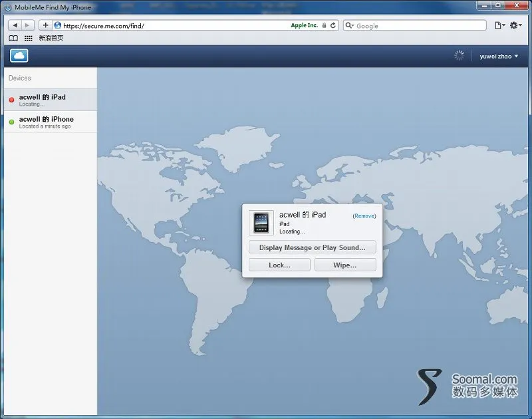Click the SSL padlock icon
This screenshot has height=419, width=532.
click(x=324, y=25)
